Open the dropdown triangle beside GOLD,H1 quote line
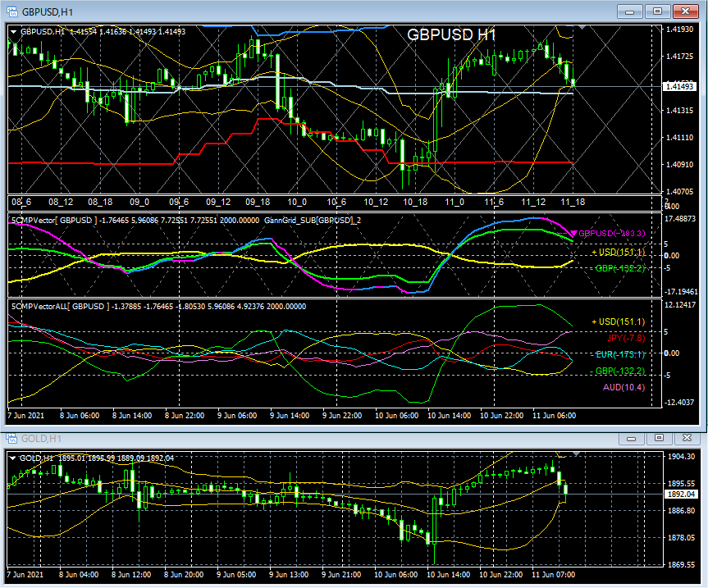 coord(12,458)
